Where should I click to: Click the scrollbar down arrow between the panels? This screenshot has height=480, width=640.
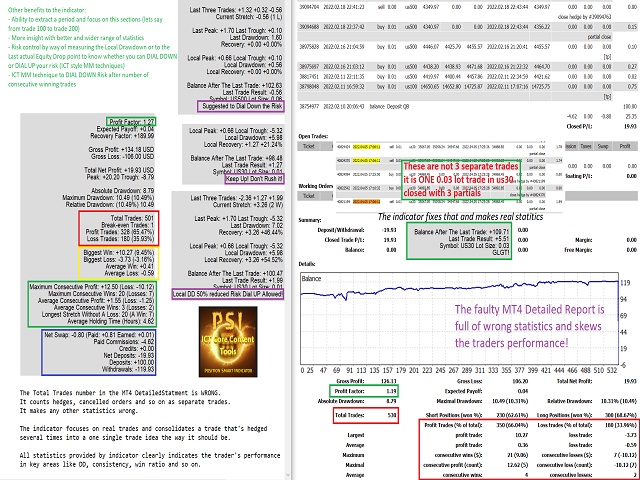tap(288, 476)
